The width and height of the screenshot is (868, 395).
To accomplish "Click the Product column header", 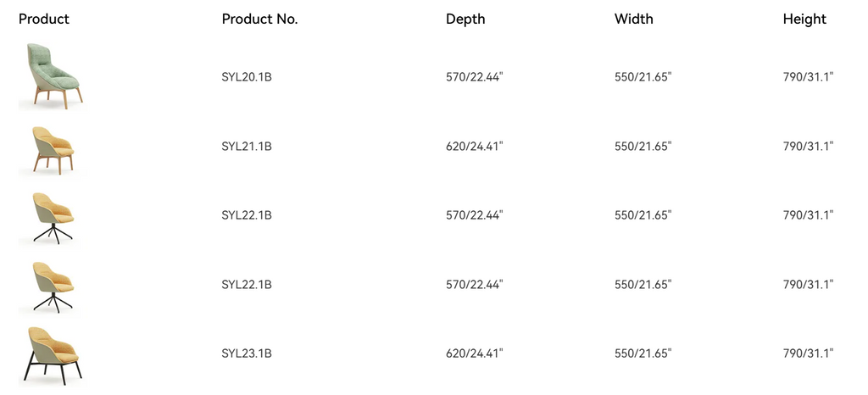I will point(44,19).
